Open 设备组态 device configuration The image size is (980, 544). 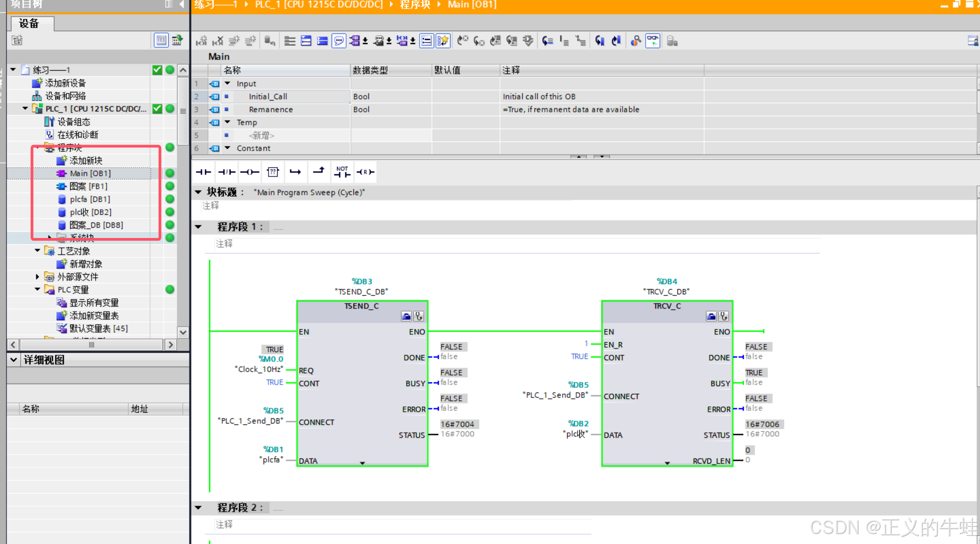tap(73, 122)
